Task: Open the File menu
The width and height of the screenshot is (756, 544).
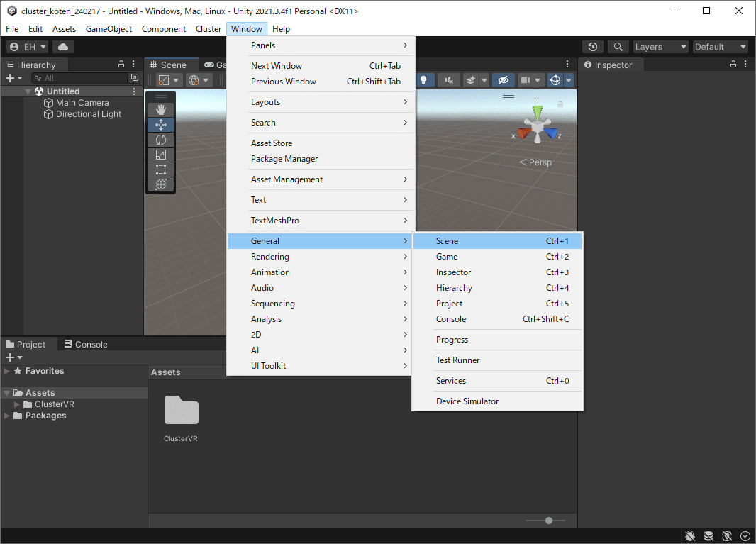Action: coord(12,29)
